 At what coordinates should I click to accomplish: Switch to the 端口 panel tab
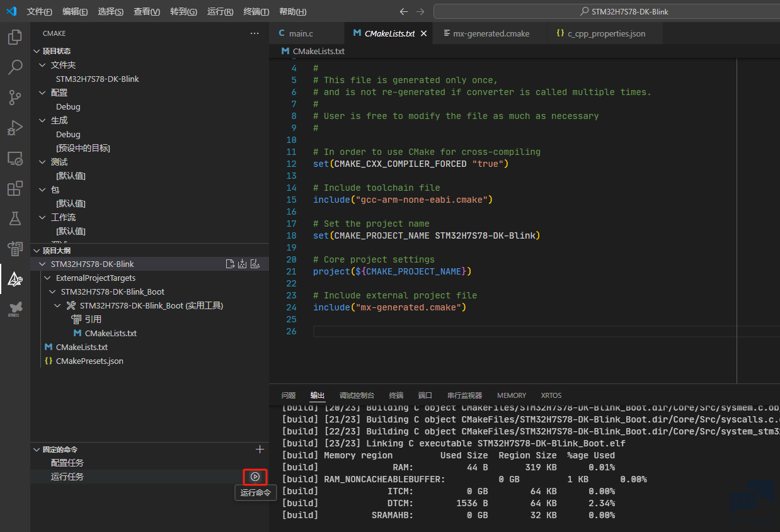tap(425, 395)
